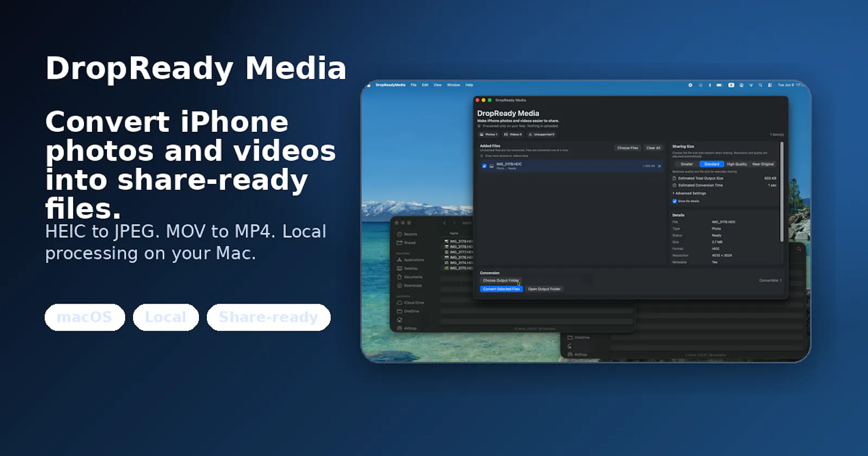Screen dimensions: 868x456
Task: Toggle the Show file details checkbox
Action: 674,201
